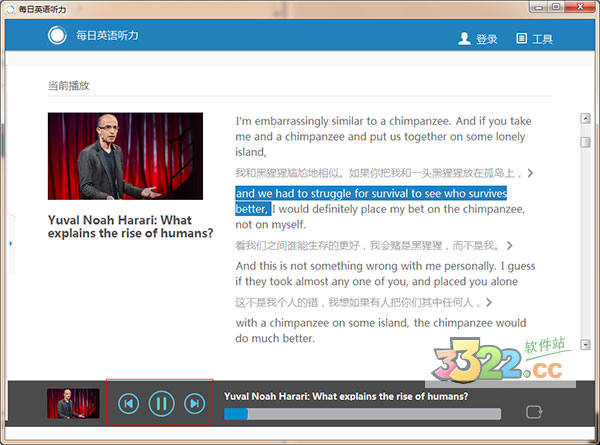Expand arrow after first Chinese translation line
Screen dimensions: 600x445
click(x=530, y=173)
